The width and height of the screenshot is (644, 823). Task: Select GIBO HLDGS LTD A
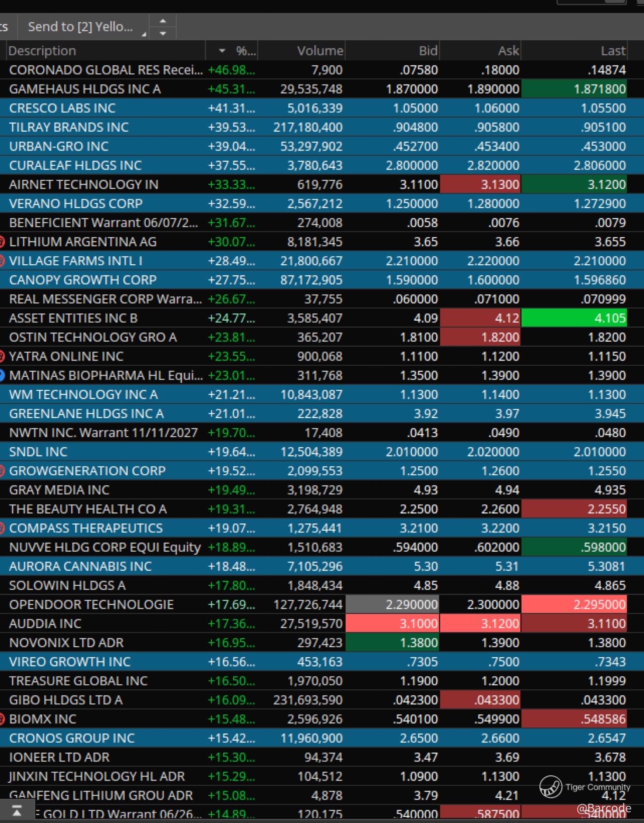pyautogui.click(x=66, y=700)
